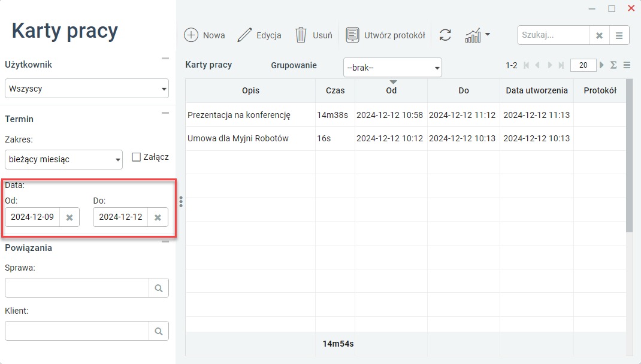Screen dimensions: 641x364
Task: Clear the Szukaj search box
Action: pos(599,35)
